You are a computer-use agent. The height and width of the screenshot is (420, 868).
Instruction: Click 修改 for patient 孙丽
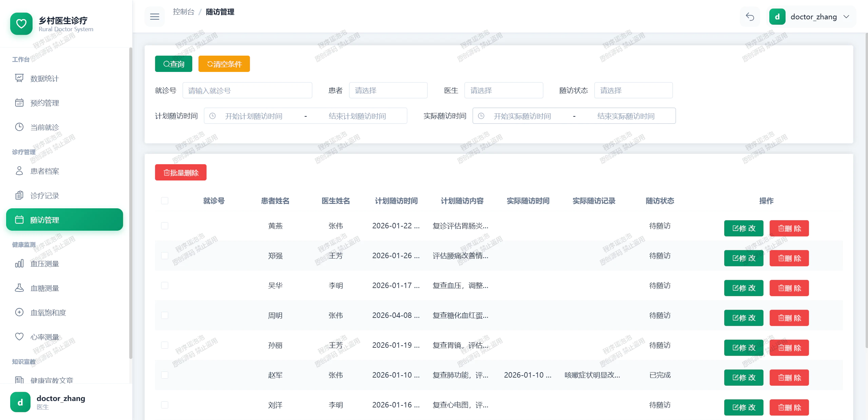click(x=744, y=348)
